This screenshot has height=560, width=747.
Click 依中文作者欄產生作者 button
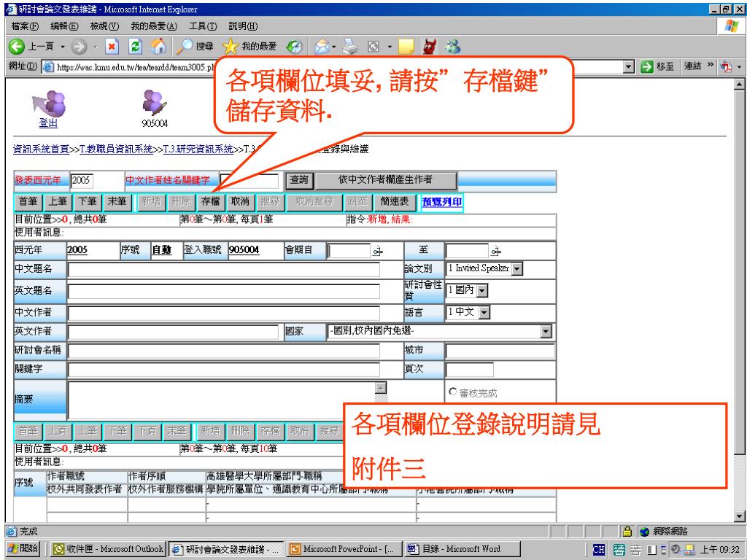385,181
